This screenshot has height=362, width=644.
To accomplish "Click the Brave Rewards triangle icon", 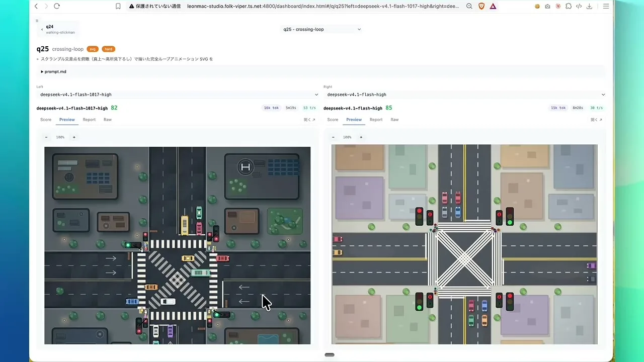I will point(493,6).
